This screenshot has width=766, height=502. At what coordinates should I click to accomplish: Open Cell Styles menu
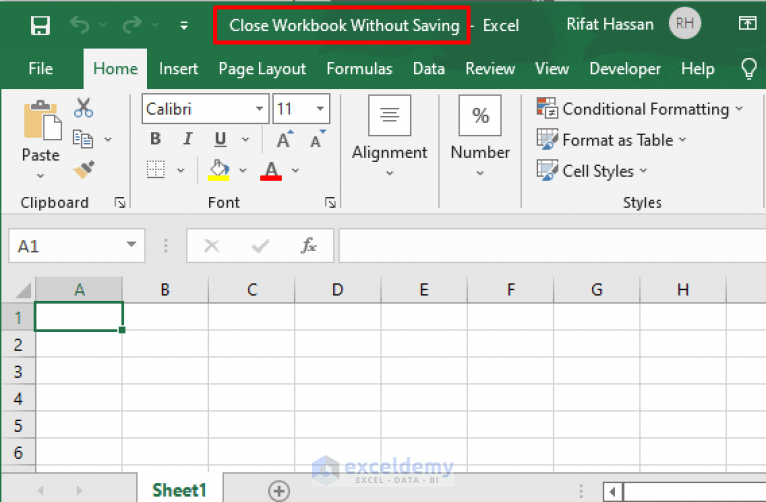click(x=592, y=171)
